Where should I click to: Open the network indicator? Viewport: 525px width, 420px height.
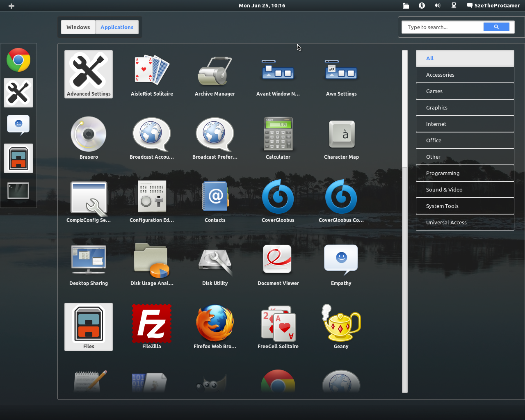coord(454,5)
